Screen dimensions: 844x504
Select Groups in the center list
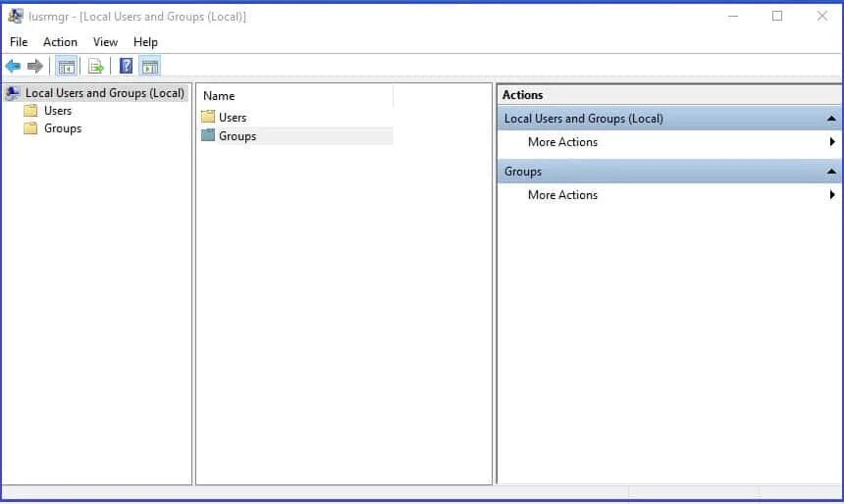pos(237,136)
